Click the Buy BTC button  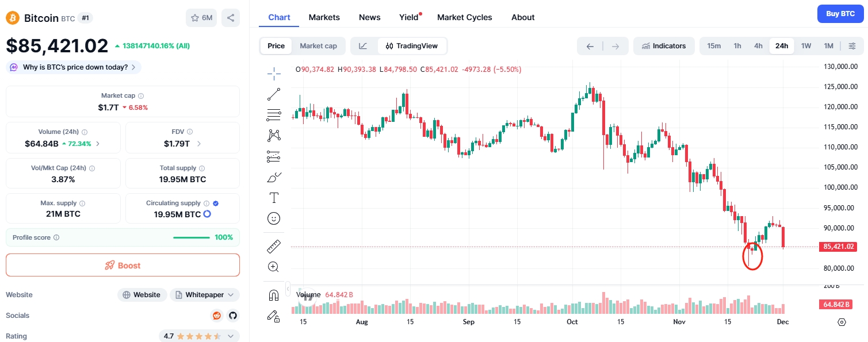pyautogui.click(x=840, y=14)
